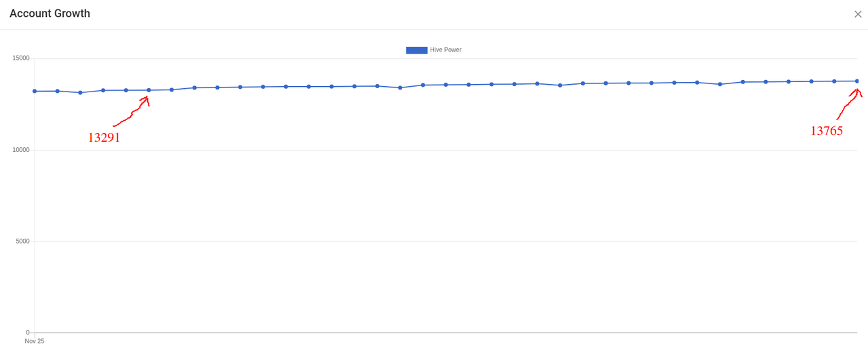Click the blue Hive Power legend swatch
868x352 pixels.
coord(416,50)
